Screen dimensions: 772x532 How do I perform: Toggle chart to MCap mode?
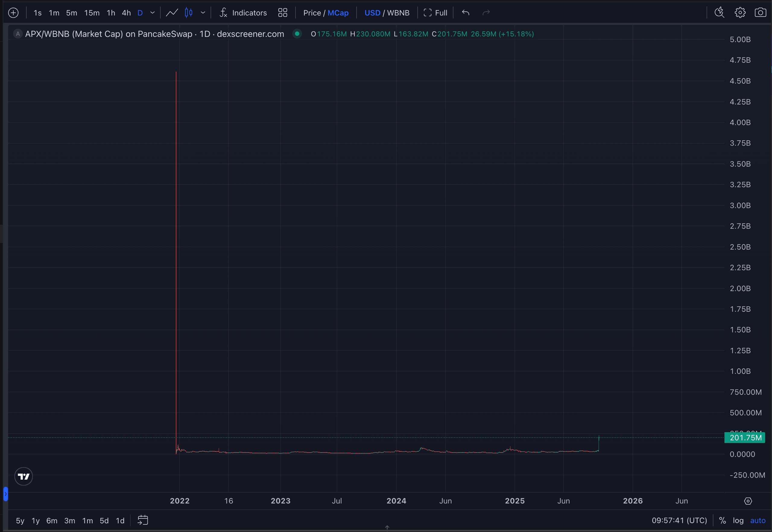[x=338, y=13]
